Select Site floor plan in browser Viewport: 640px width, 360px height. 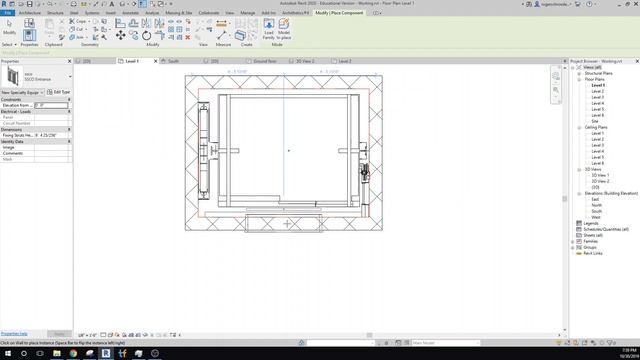[x=595, y=121]
